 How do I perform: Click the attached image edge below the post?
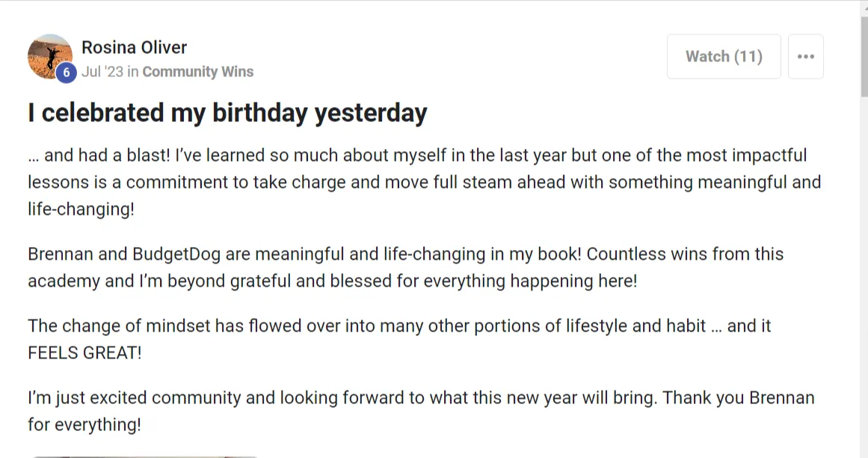tap(145, 457)
